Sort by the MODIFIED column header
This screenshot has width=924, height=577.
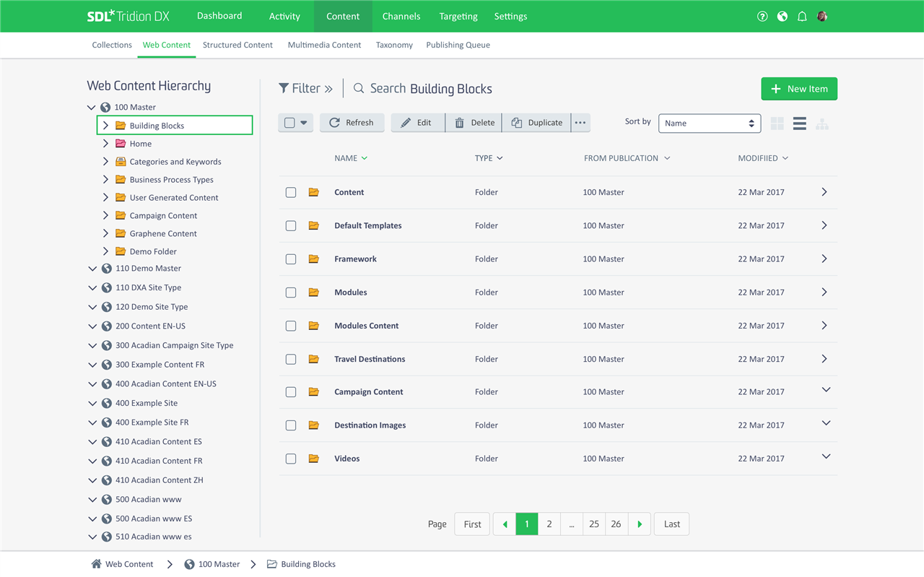pyautogui.click(x=763, y=158)
